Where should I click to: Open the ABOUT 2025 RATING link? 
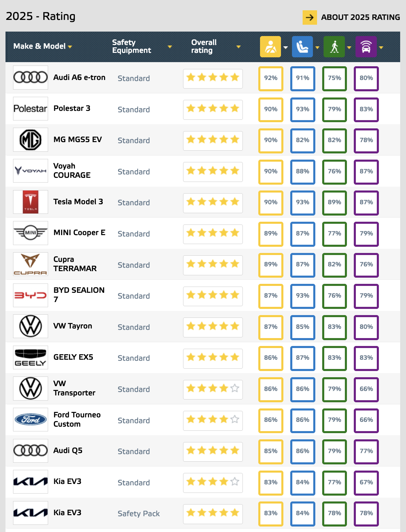click(360, 17)
